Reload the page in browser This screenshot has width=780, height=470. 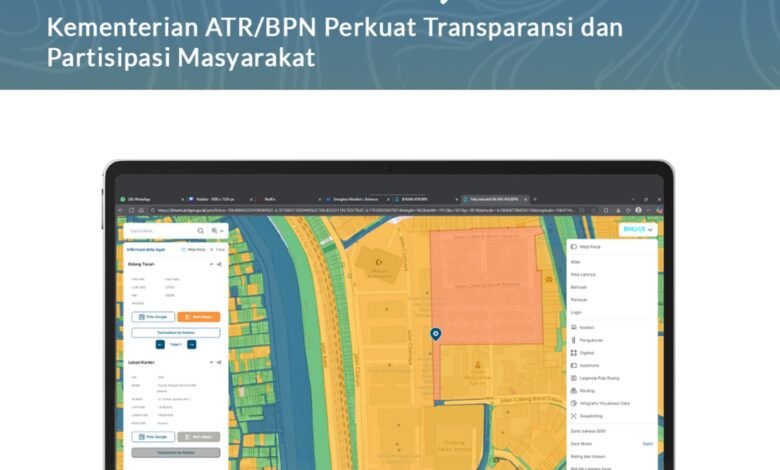(x=131, y=210)
